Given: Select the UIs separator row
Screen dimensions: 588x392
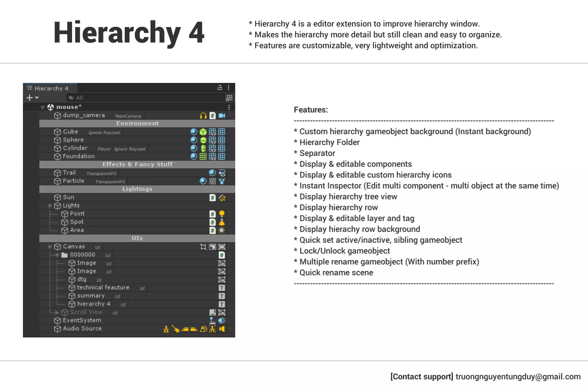Looking at the screenshot, I should coord(137,239).
